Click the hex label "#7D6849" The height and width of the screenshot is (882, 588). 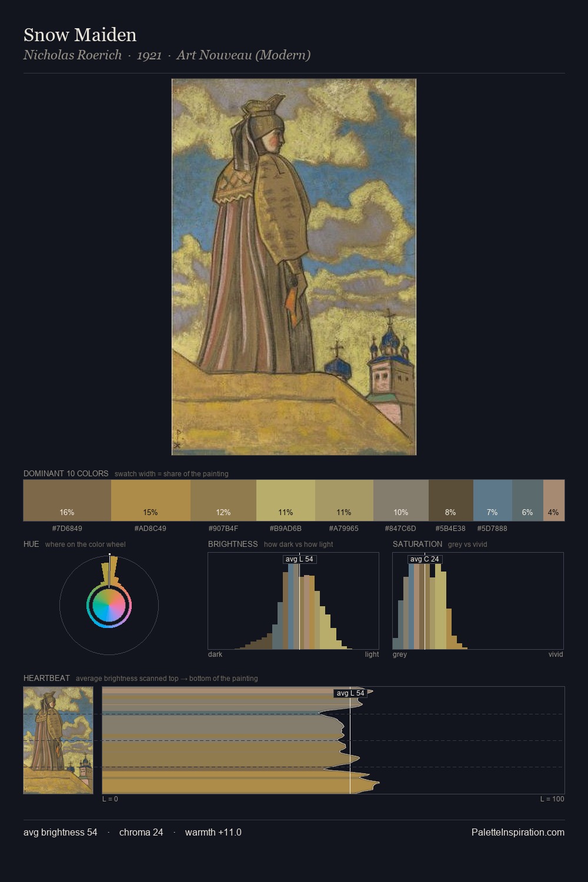(67, 528)
